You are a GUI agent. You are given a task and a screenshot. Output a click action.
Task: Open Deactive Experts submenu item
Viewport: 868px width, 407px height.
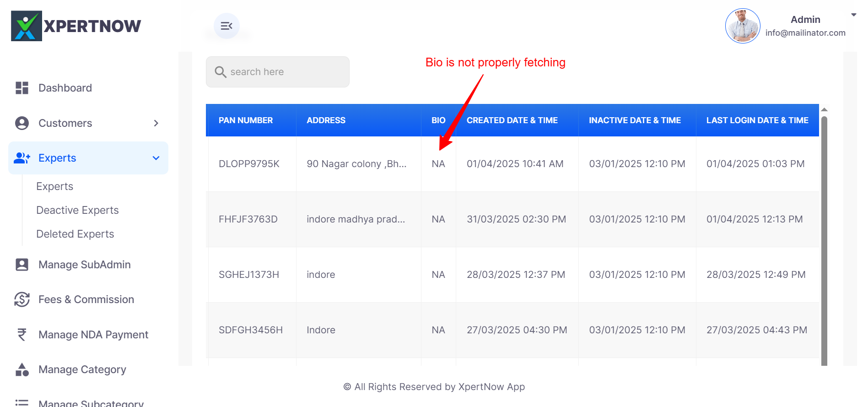77,210
